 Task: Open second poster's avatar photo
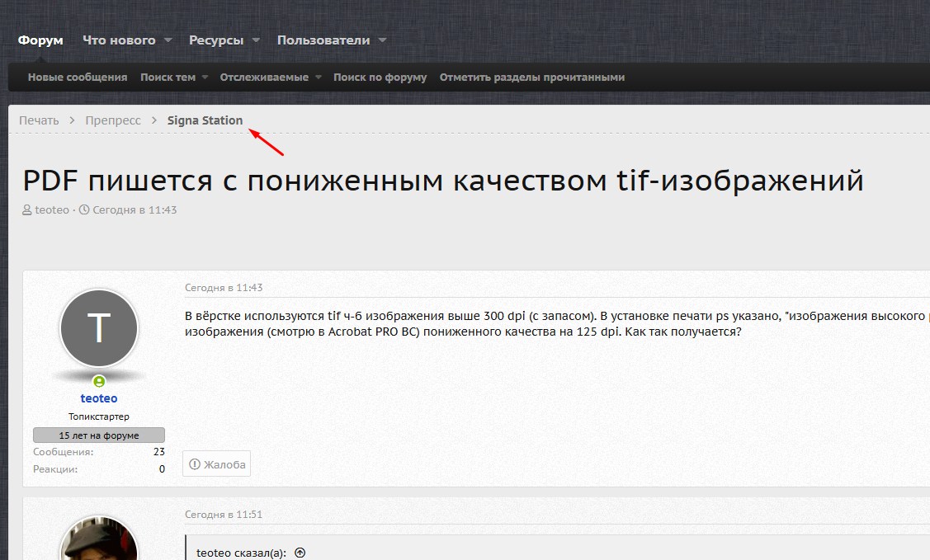tap(99, 538)
